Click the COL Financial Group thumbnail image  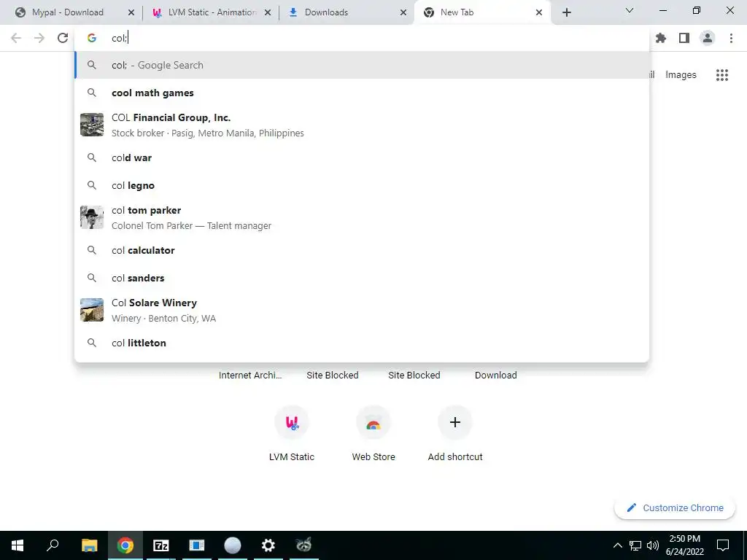click(x=92, y=125)
